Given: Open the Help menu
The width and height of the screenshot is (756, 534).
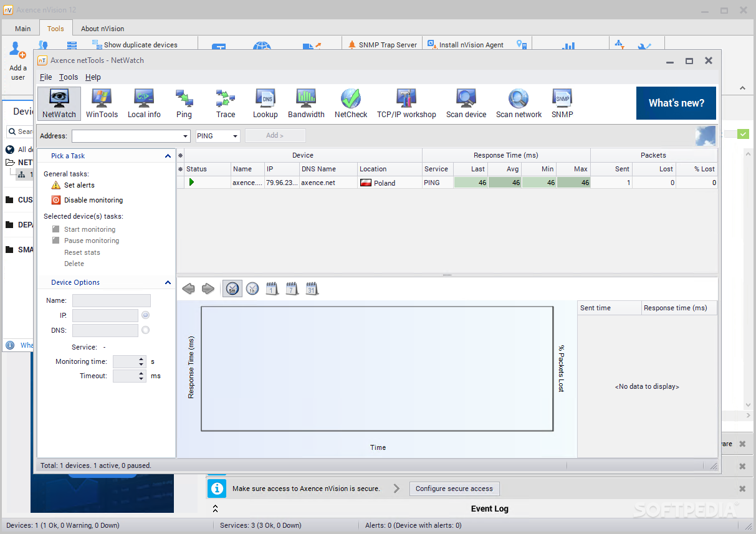Looking at the screenshot, I should click(x=93, y=77).
